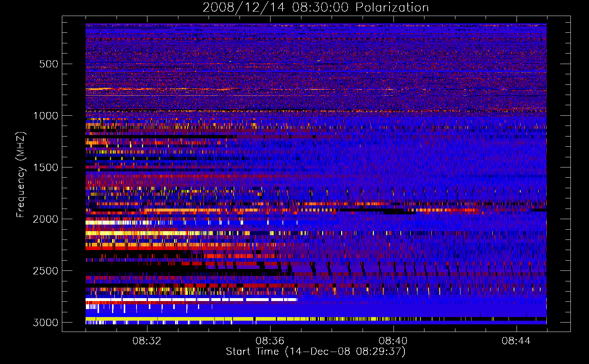Click the 1500 frequency tick label
589x364 pixels.
(46, 167)
